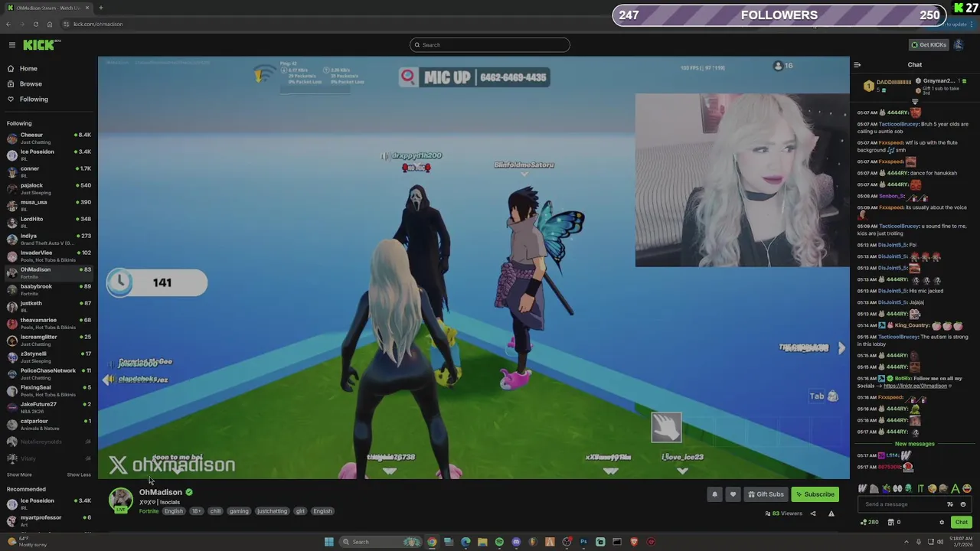The image size is (980, 551).
Task: Open chat settings gear icon
Action: pos(942,523)
